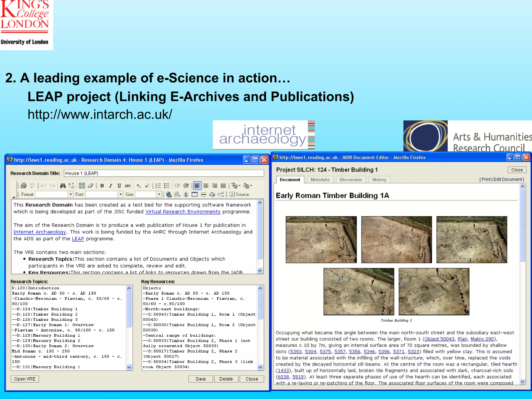Click Close in the Research Domain window

point(252,379)
